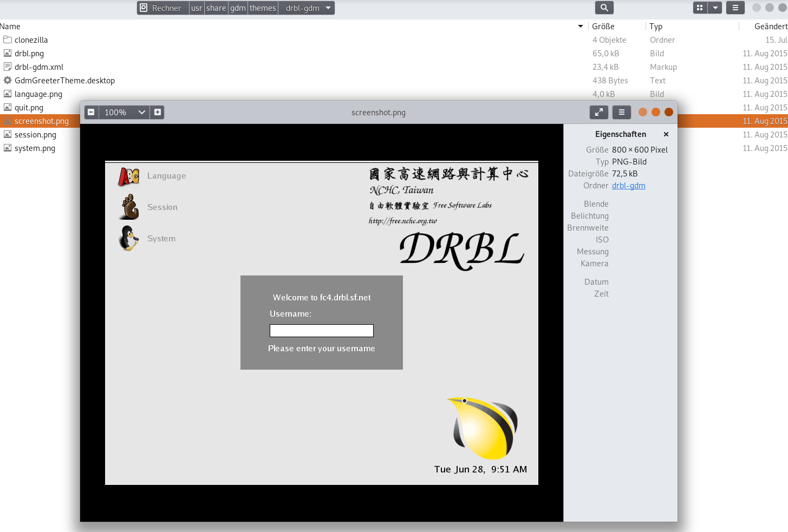Open the file manager hamburger menu
788x532 pixels.
pyautogui.click(x=735, y=8)
